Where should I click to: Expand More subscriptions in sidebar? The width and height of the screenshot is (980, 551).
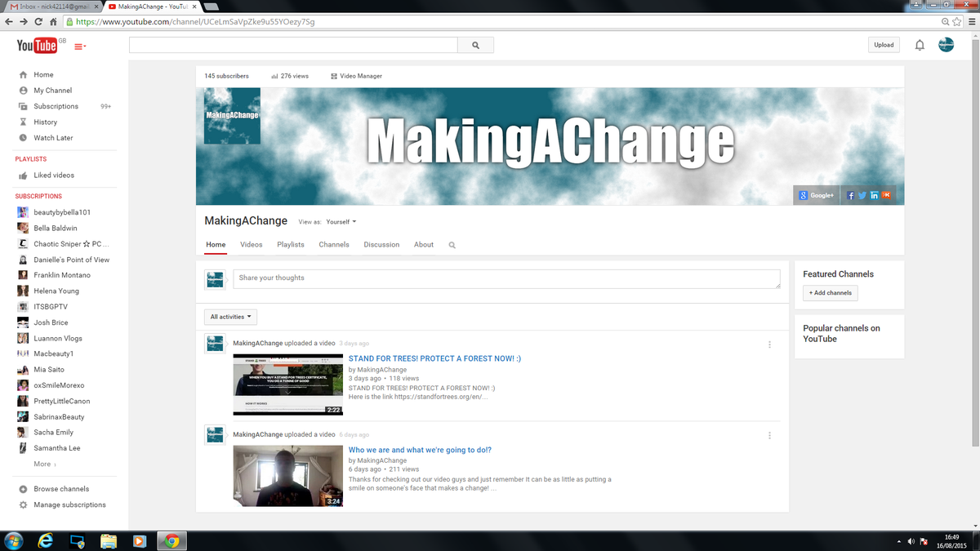[45, 464]
